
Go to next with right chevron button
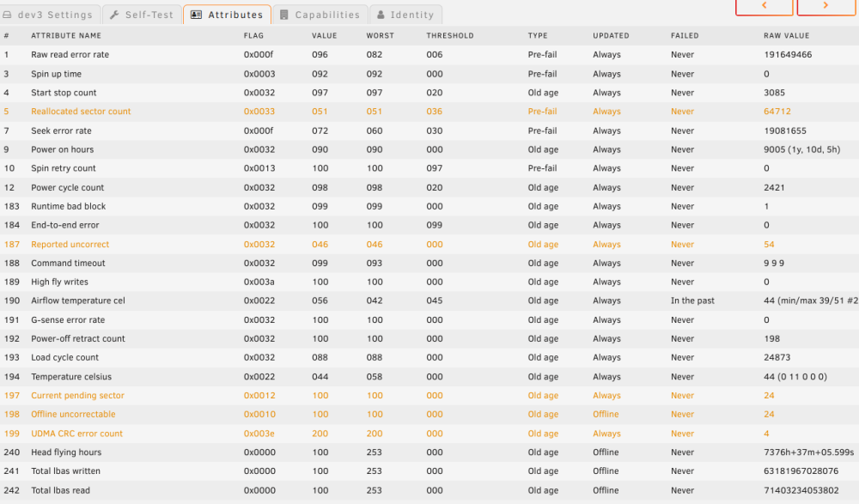(x=825, y=6)
